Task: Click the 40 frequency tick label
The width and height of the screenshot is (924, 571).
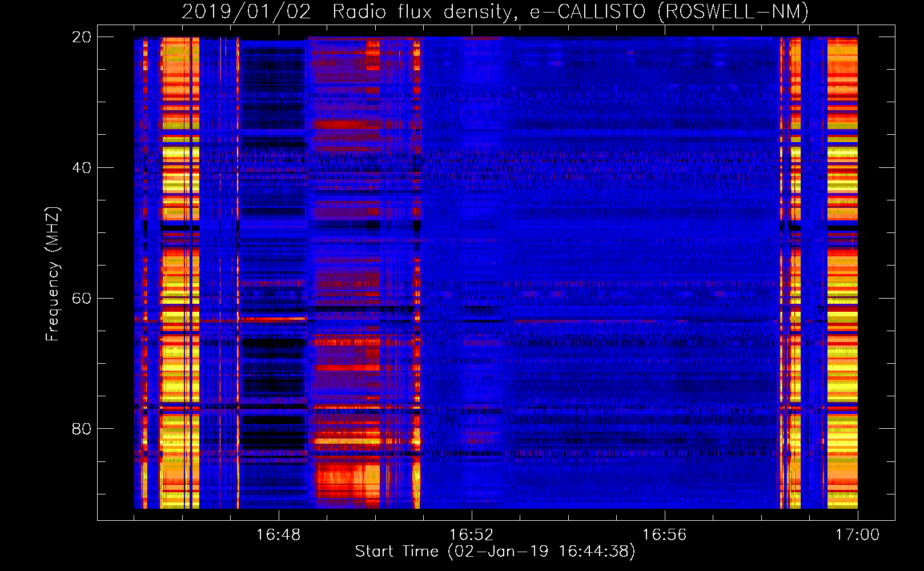Action: [x=81, y=168]
